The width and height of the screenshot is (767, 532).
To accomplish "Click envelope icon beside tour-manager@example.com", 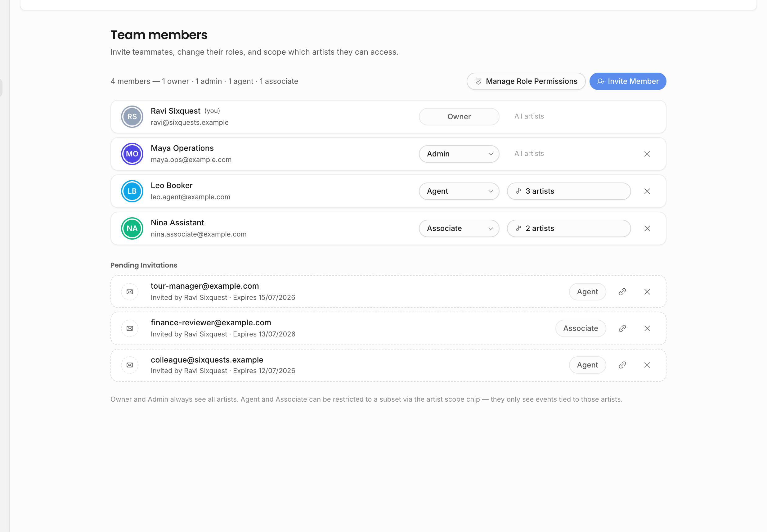I will coord(130,292).
